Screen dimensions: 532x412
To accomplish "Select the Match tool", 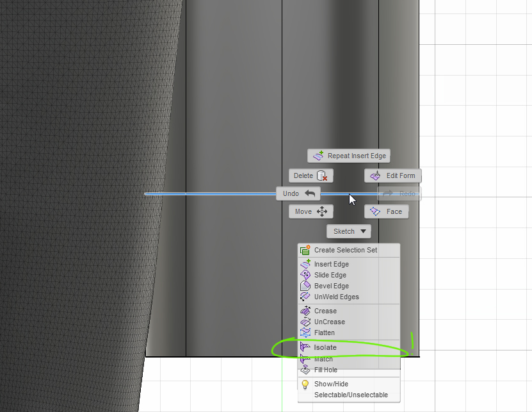I will 324,359.
